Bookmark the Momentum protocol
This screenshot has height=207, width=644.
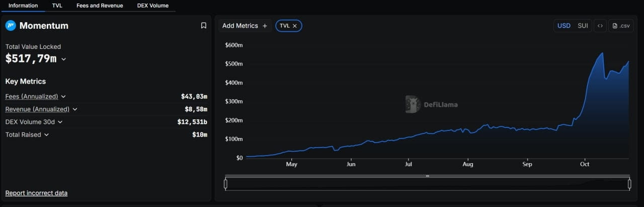point(203,26)
